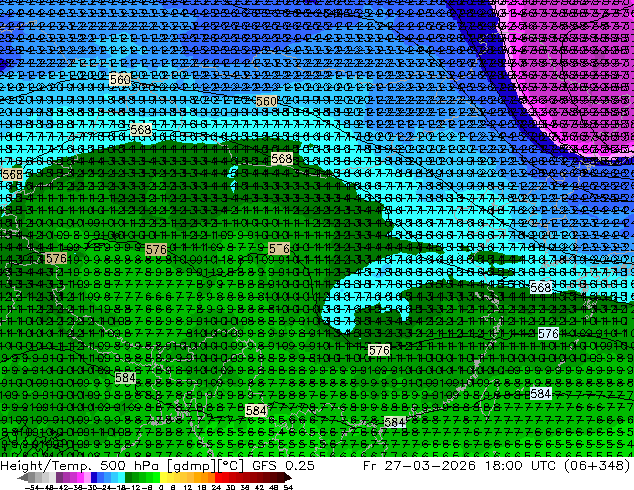Click the gray left arrow end of legend

click(x=23, y=478)
